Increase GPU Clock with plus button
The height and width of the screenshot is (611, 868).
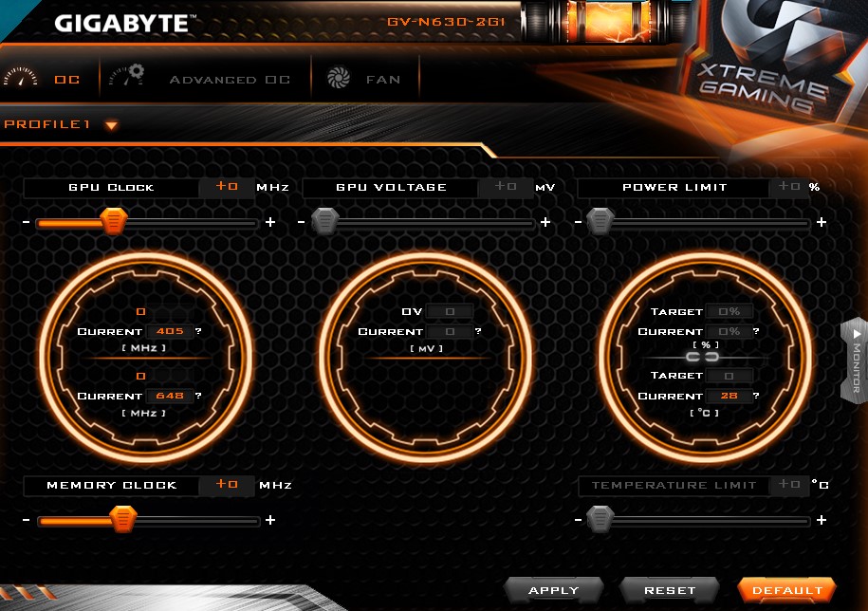click(x=270, y=222)
